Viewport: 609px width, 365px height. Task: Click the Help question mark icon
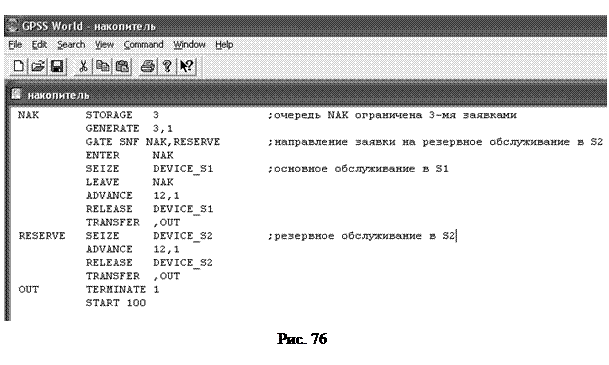coord(167,66)
